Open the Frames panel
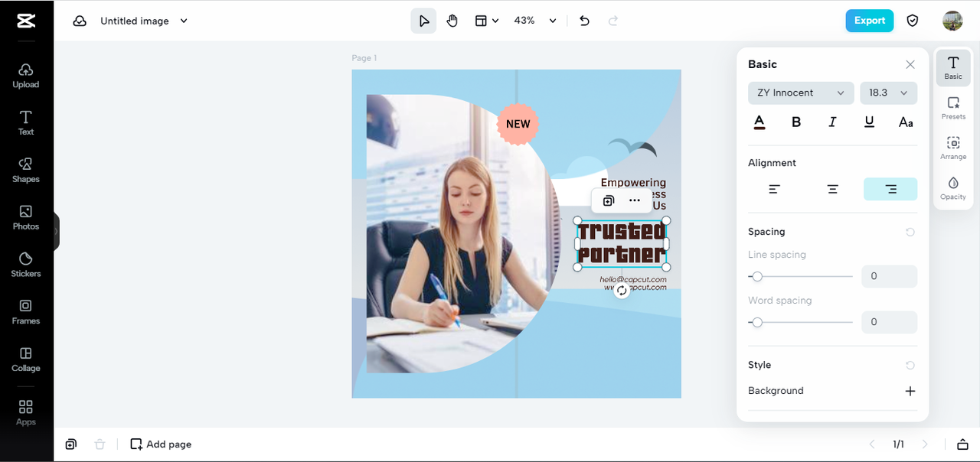 26,311
